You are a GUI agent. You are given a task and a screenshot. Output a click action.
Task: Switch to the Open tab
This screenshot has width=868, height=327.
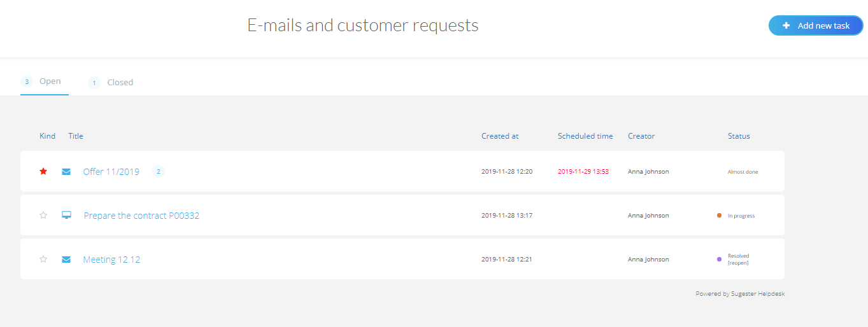[x=50, y=81]
